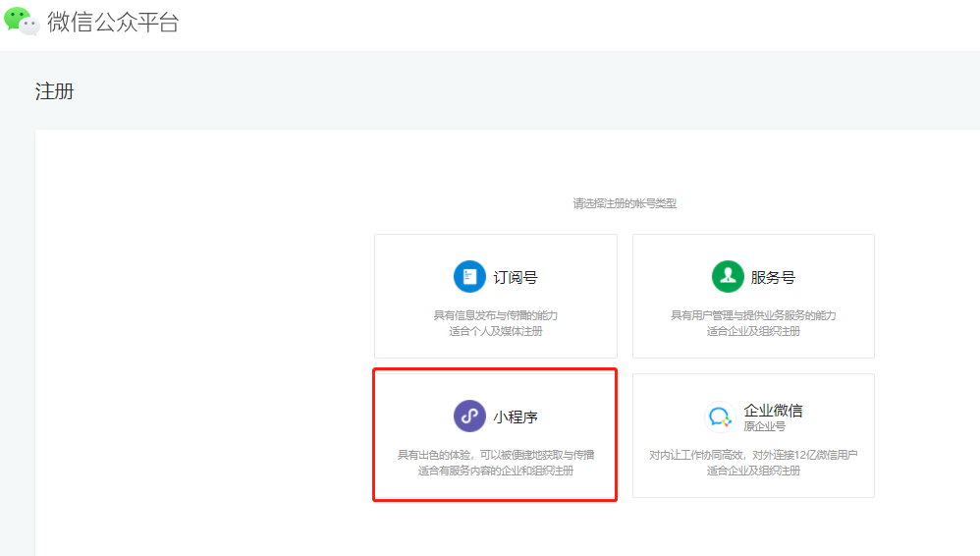Click the green 服务号 person icon
Image resolution: width=980 pixels, height=556 pixels.
pyautogui.click(x=728, y=276)
